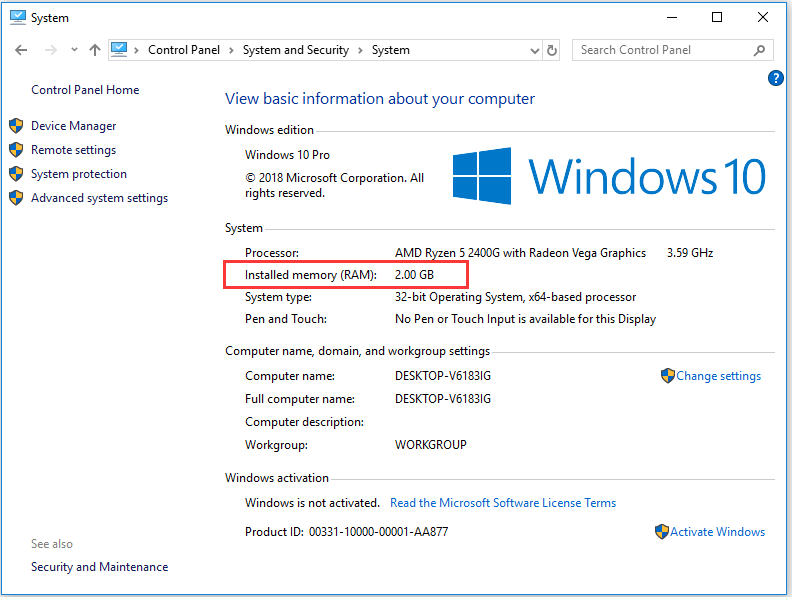
Task: Select System and Security breadcrumb
Action: (x=295, y=50)
